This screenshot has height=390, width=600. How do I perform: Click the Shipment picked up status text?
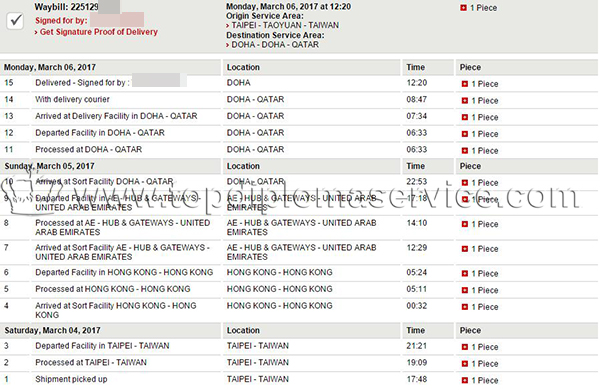71,379
